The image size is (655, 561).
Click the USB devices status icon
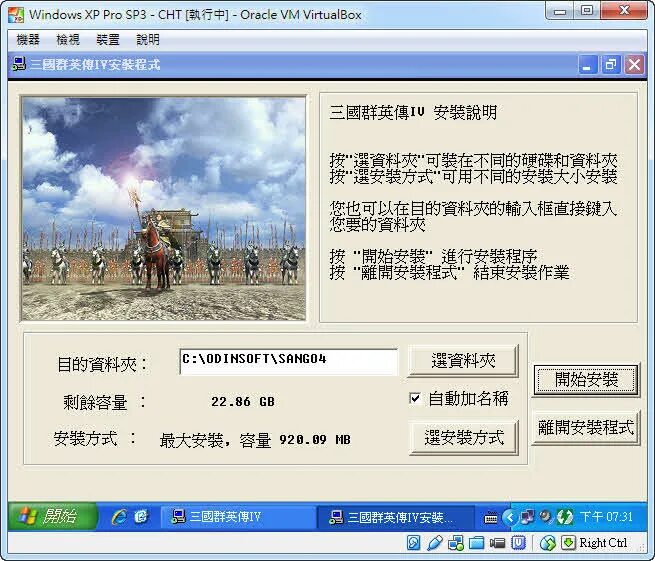click(434, 543)
